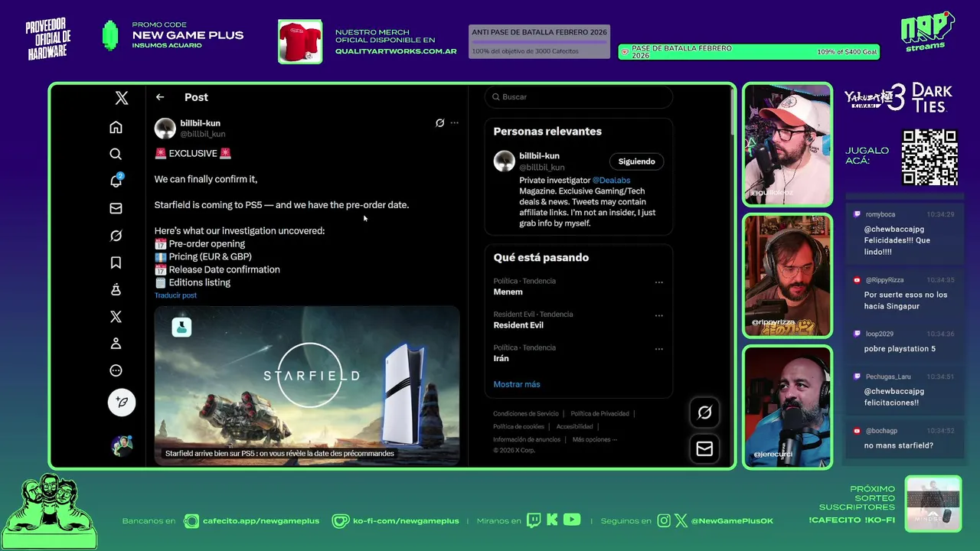Image resolution: width=980 pixels, height=551 pixels.
Task: Open floating Messages button at bottom right
Action: point(704,448)
